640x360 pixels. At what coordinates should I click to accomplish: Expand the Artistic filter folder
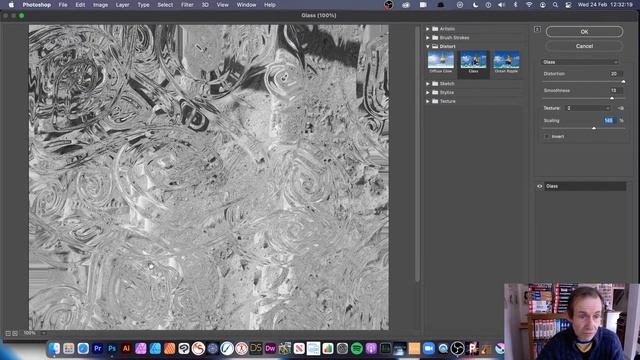coord(428,29)
